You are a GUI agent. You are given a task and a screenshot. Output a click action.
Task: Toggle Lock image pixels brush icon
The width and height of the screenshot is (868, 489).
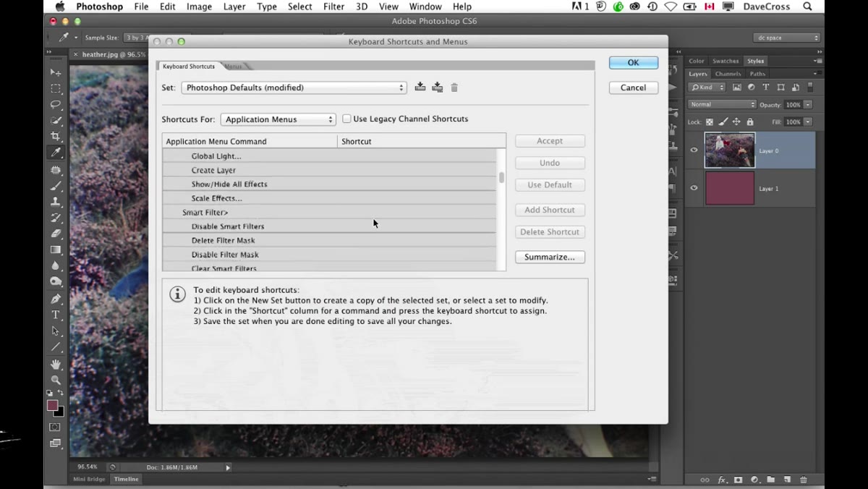point(723,122)
